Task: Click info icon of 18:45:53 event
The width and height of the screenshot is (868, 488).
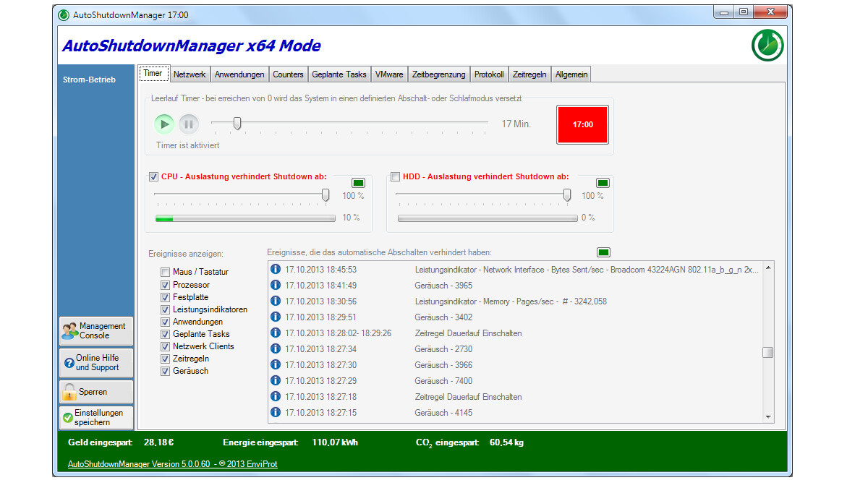Action: click(x=275, y=270)
